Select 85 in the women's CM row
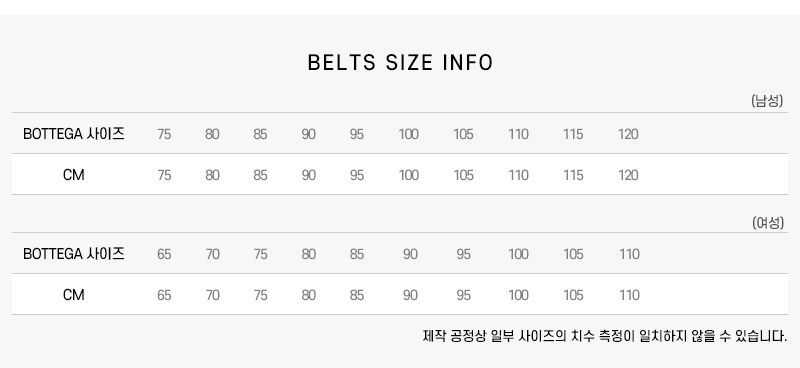800x368 pixels. pyautogui.click(x=357, y=295)
